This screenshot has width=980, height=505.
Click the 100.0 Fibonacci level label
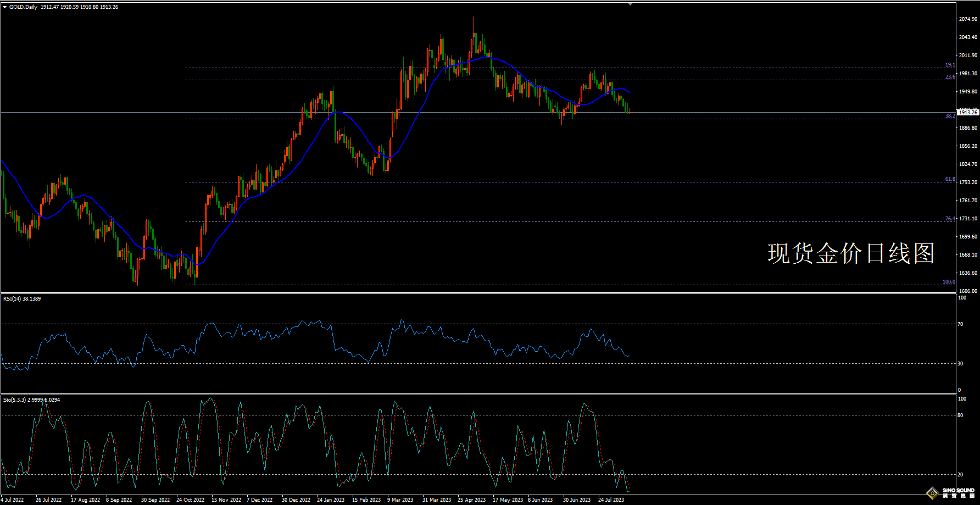pos(949,282)
